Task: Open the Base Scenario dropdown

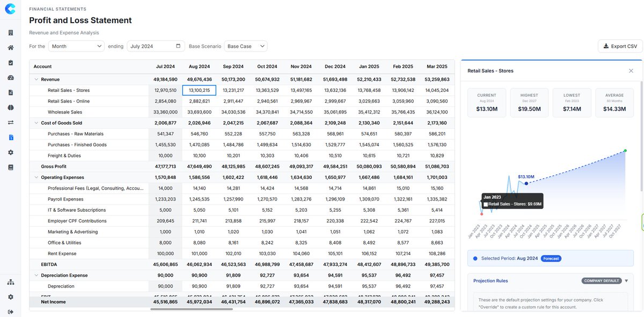Action: coord(245,46)
